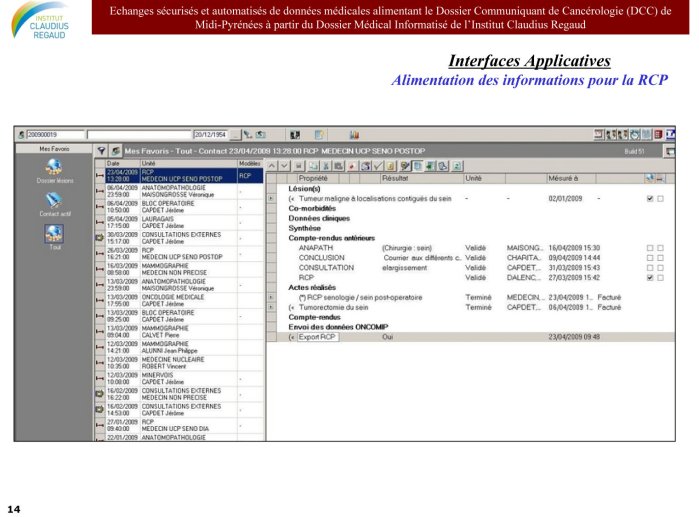Viewport: 699px width, 517px height.
Task: Click the patient ID field 200900019
Action: tap(55, 135)
